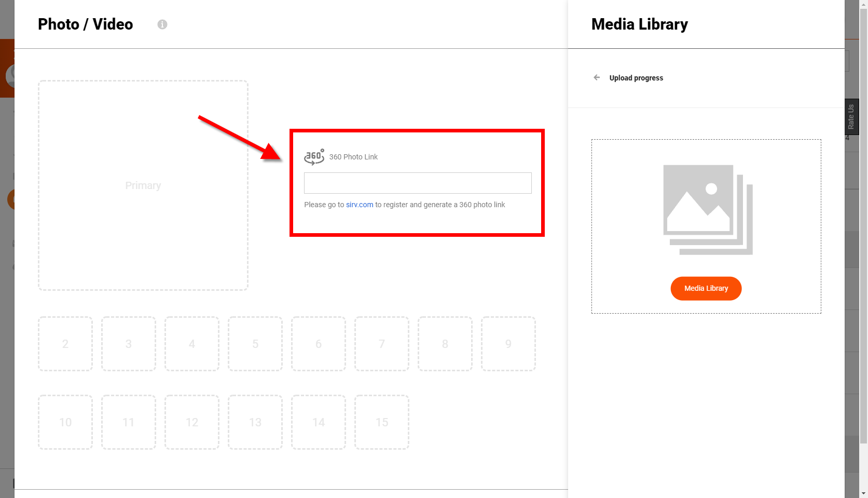Click the orange Media Library button
This screenshot has height=498, width=868.
pos(706,288)
